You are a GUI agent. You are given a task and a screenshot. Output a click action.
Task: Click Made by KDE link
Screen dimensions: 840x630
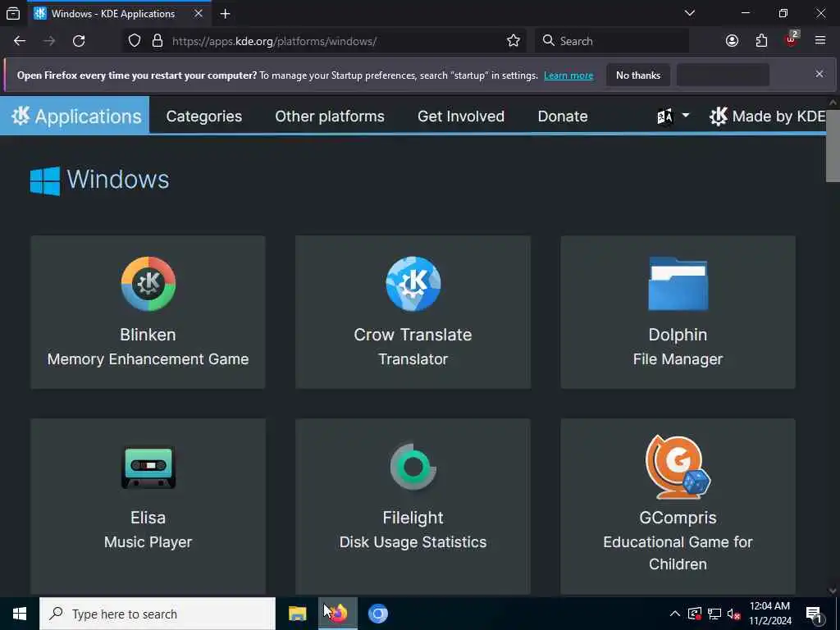tap(767, 116)
